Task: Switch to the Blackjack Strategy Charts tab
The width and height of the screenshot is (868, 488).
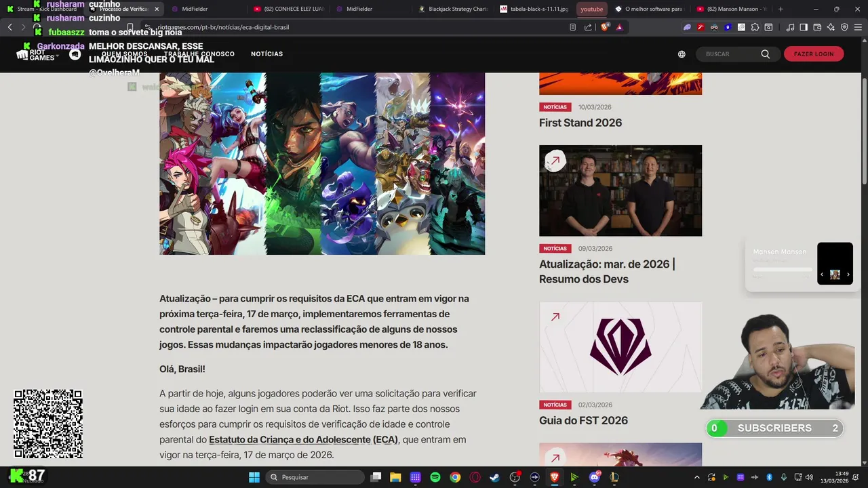Action: (x=454, y=9)
